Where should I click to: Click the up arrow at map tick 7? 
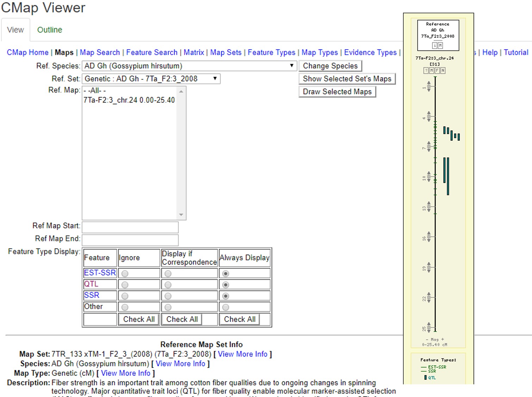(x=429, y=143)
